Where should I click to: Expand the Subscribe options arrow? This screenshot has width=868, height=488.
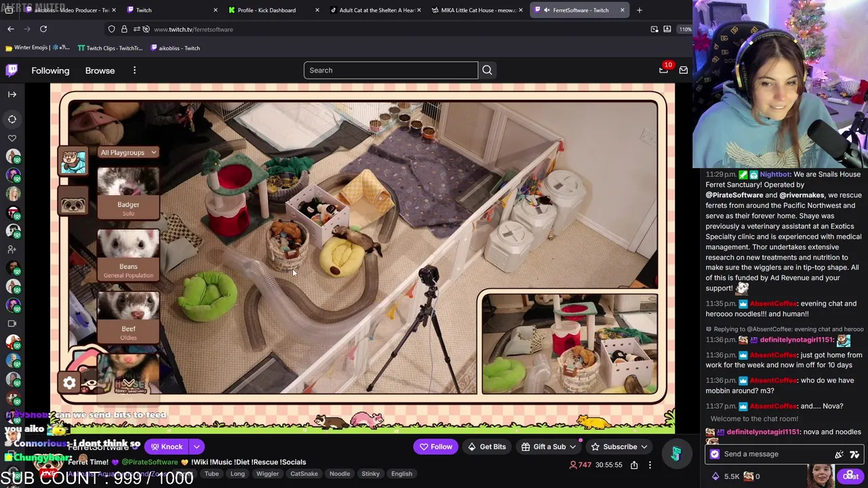point(644,447)
